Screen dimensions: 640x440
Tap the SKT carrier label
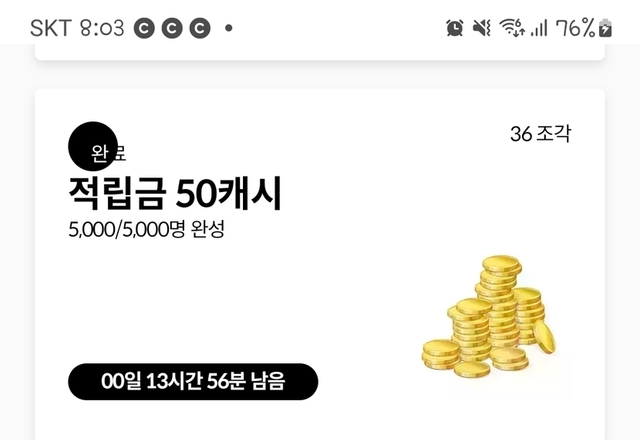click(x=51, y=28)
